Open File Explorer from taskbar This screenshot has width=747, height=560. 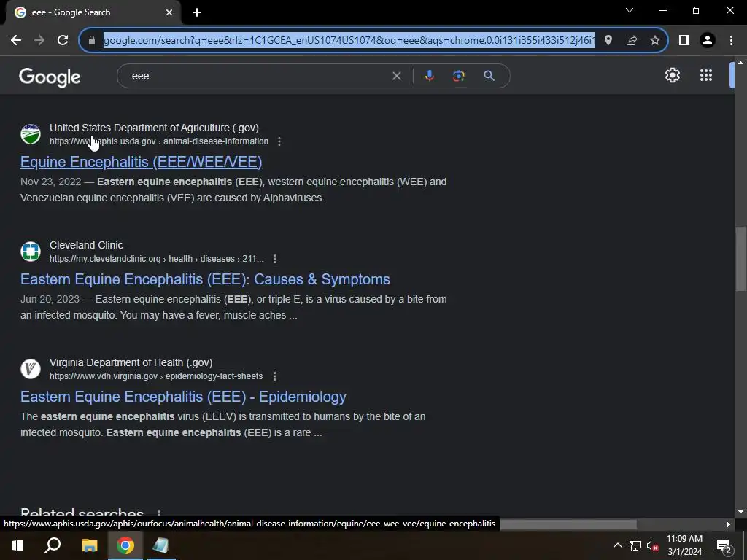pyautogui.click(x=89, y=545)
